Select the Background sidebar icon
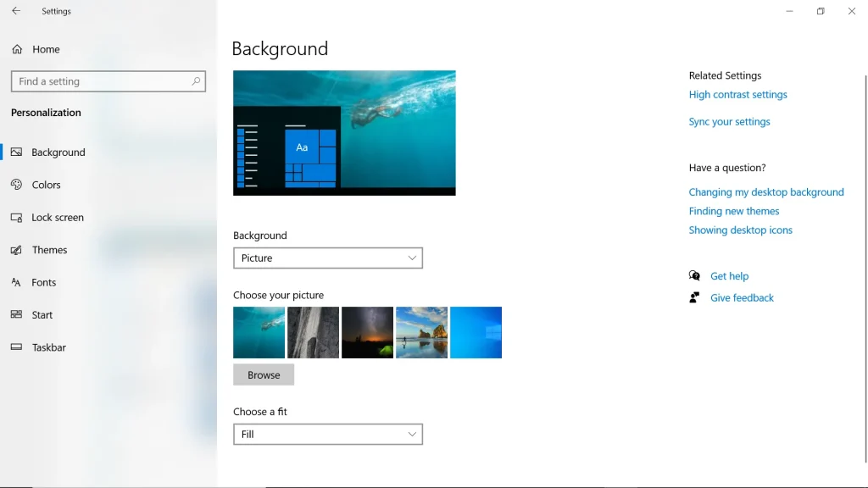 [15, 152]
